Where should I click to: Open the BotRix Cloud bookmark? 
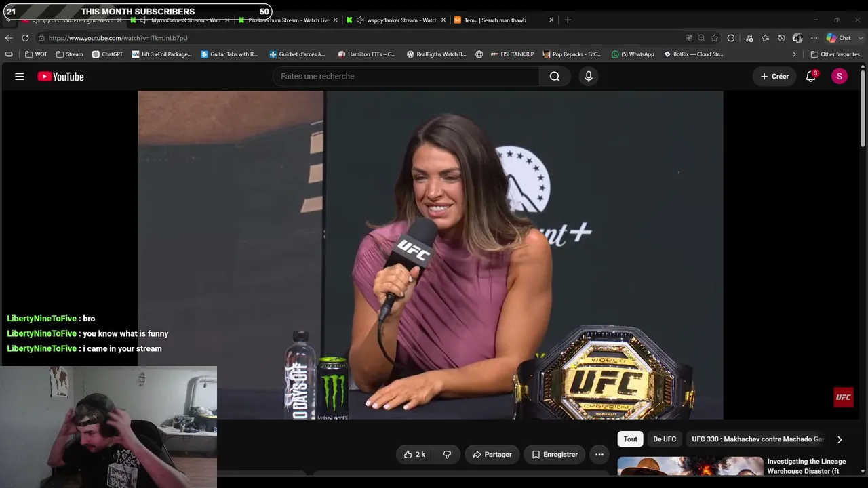click(693, 54)
